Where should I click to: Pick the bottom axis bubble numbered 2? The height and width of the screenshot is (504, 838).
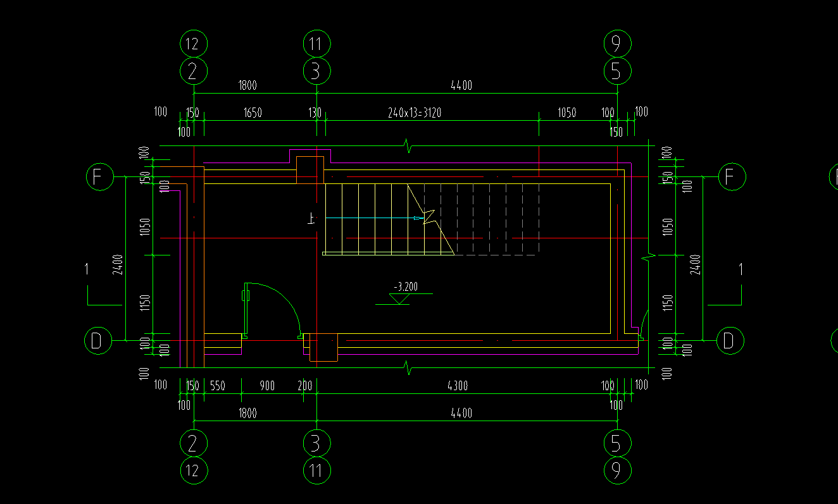click(194, 443)
